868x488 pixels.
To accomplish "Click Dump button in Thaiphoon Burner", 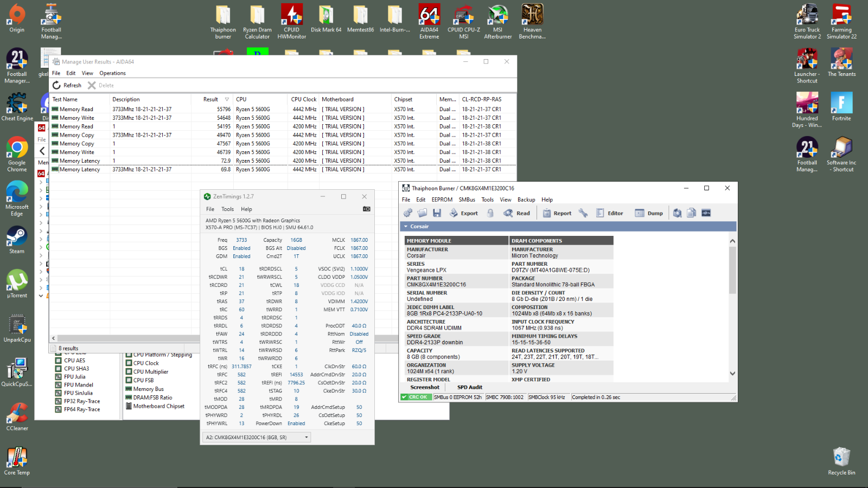I will pyautogui.click(x=649, y=213).
